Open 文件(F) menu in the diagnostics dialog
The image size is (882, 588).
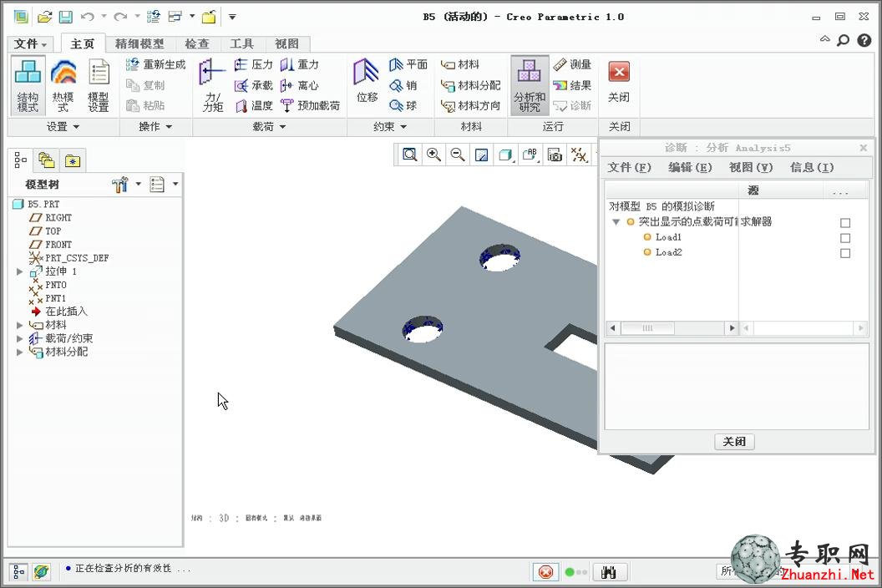point(630,167)
